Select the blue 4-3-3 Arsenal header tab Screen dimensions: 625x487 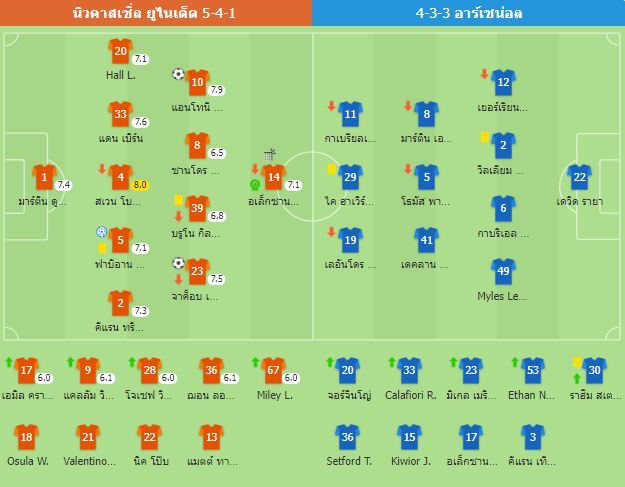pyautogui.click(x=468, y=13)
